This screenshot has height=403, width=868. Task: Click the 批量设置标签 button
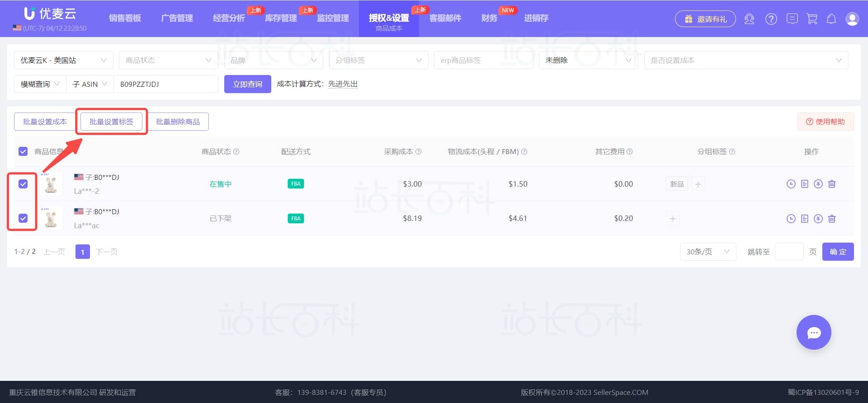click(x=111, y=122)
